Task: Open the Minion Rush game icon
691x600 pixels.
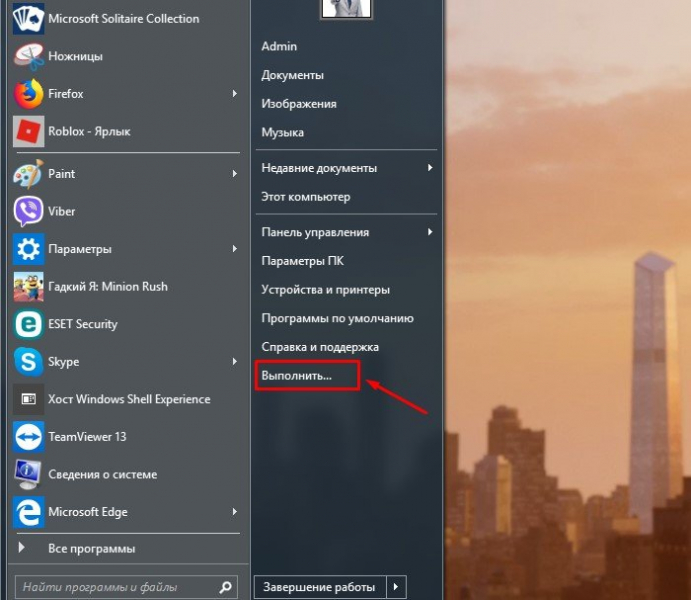Action: point(28,287)
